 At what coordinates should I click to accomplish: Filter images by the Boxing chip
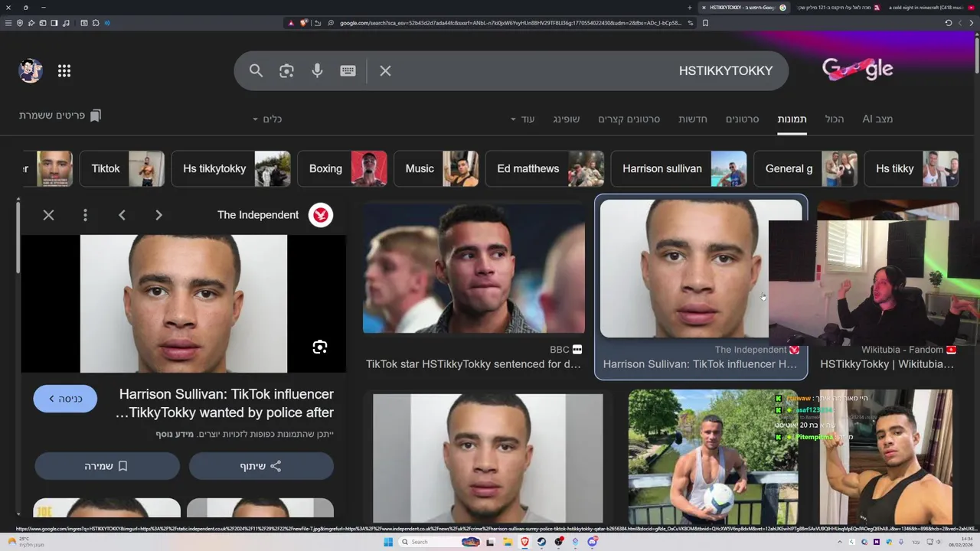pos(342,168)
